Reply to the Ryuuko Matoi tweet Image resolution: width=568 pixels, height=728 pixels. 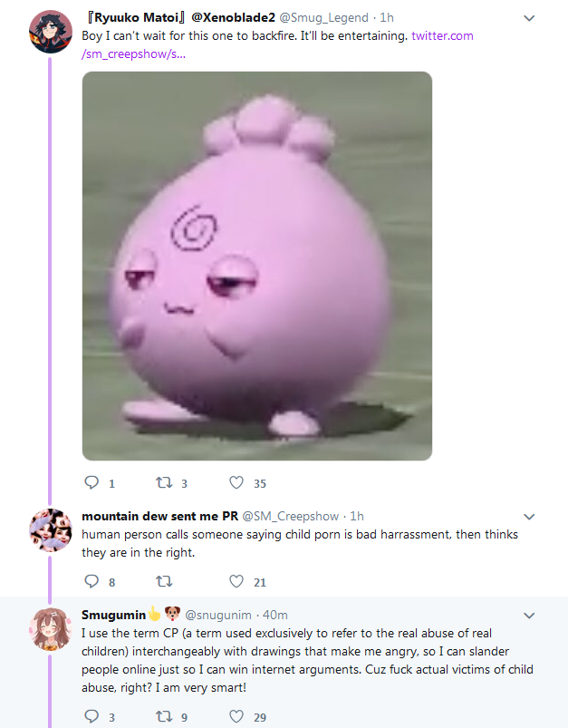(x=91, y=483)
